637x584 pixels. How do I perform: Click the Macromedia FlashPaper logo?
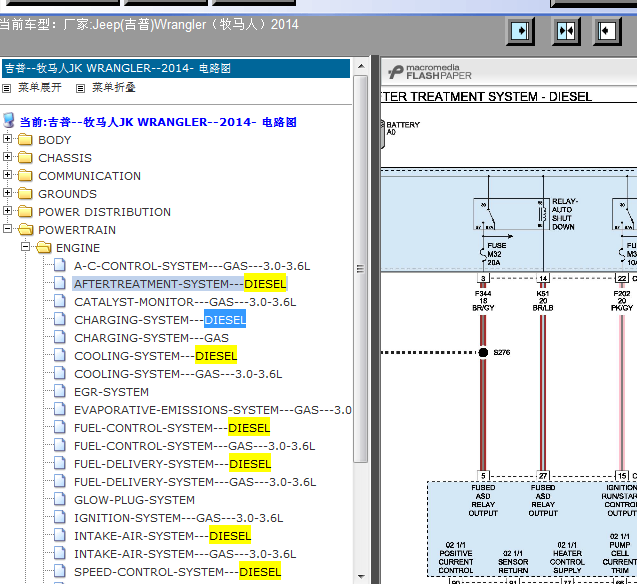pyautogui.click(x=430, y=72)
